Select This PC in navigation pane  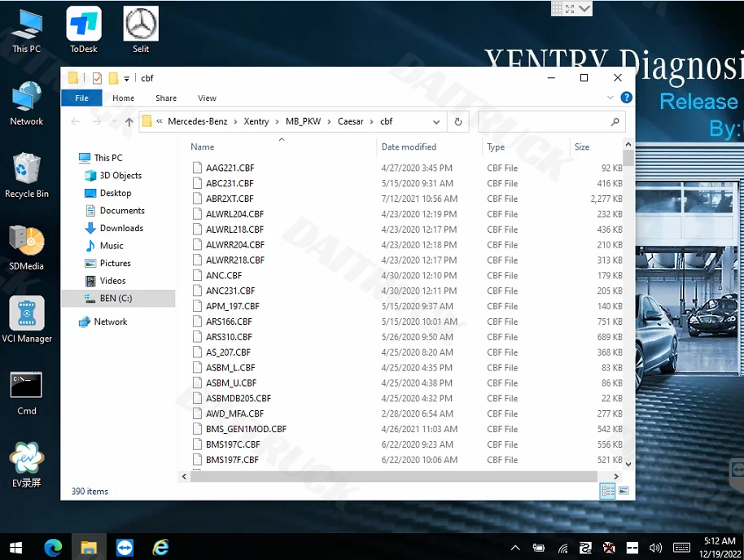pyautogui.click(x=108, y=158)
